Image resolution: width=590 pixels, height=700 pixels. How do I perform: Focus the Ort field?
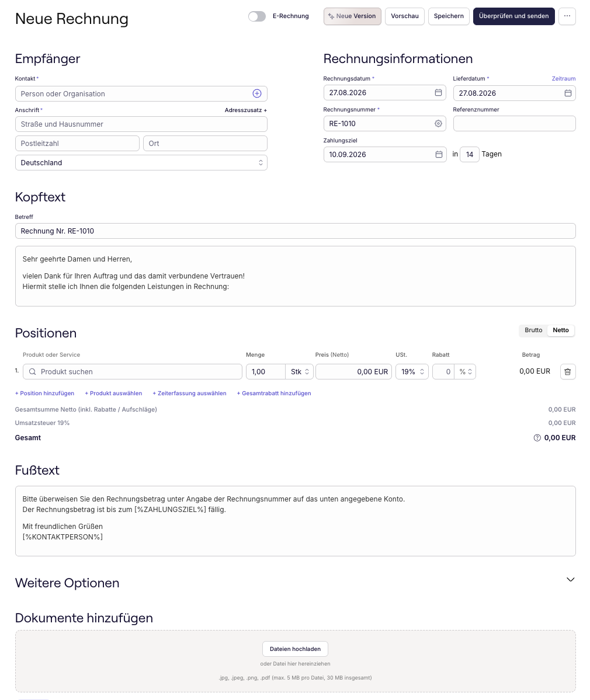pos(205,143)
